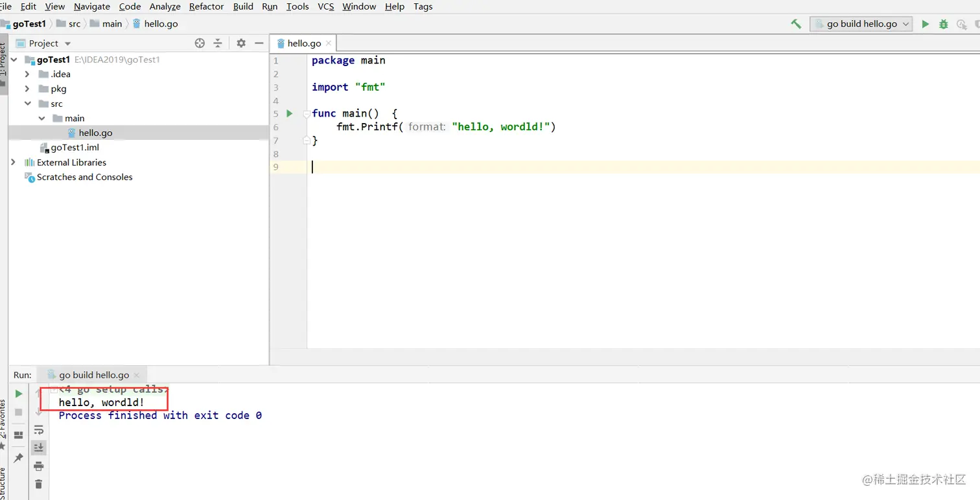Open the Analyze menu
Viewport: 980px width, 500px height.
(x=165, y=6)
